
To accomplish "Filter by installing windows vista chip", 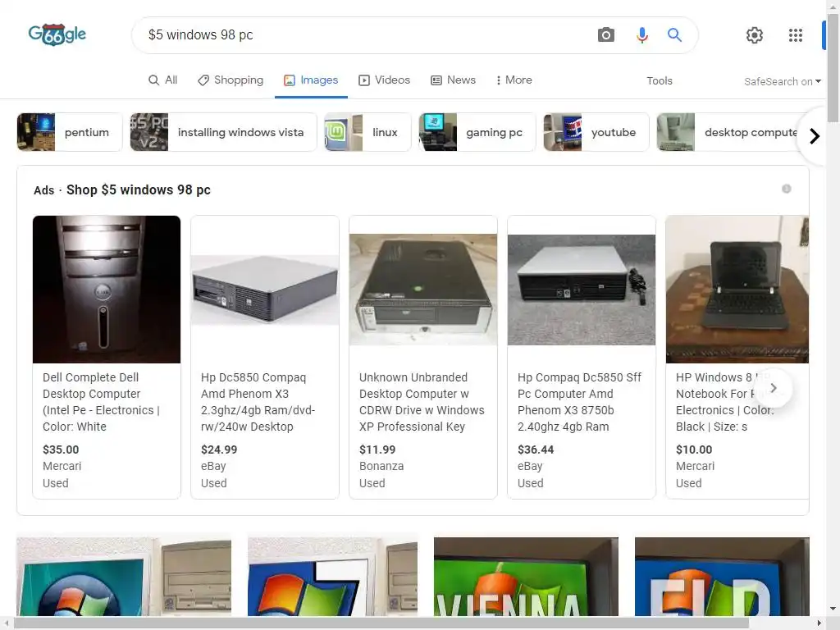I will click(223, 132).
